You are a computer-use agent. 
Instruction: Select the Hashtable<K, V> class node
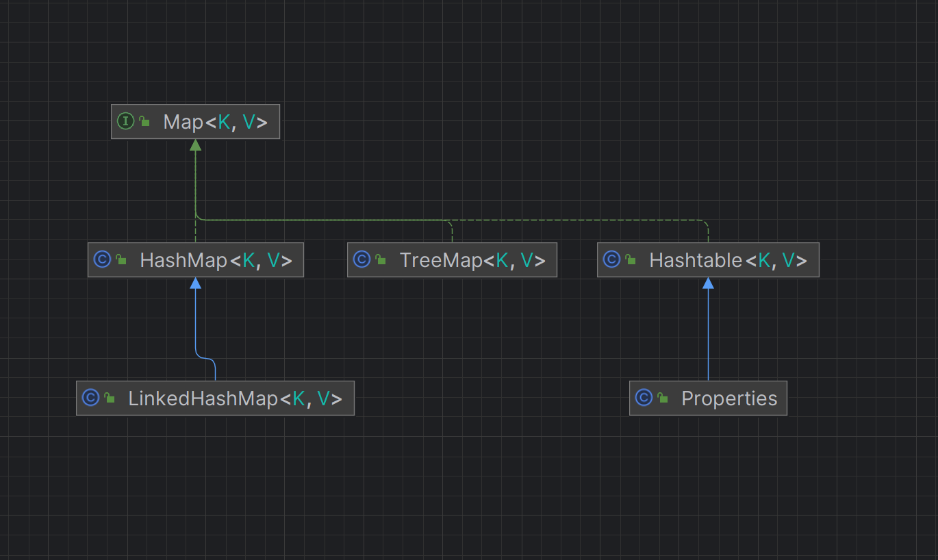tap(708, 260)
